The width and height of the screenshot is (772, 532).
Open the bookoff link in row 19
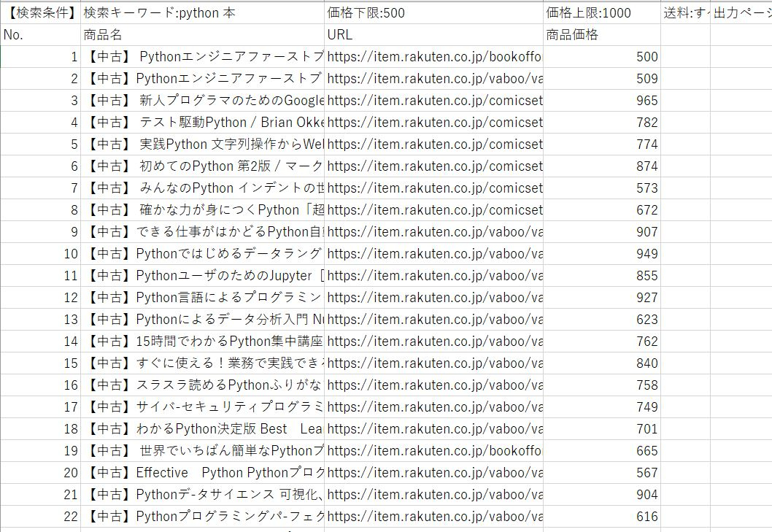tap(434, 451)
